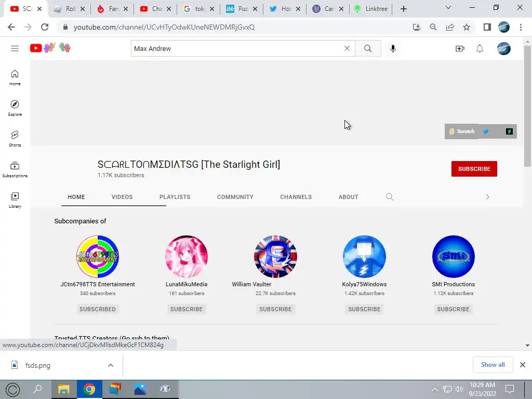This screenshot has width=532, height=399.
Task: Select the channel Home tab
Action: [x=76, y=197]
